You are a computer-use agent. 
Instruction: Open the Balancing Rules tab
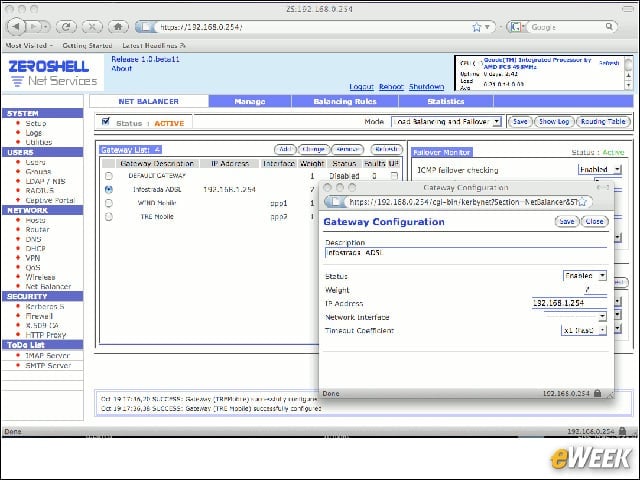(x=345, y=101)
